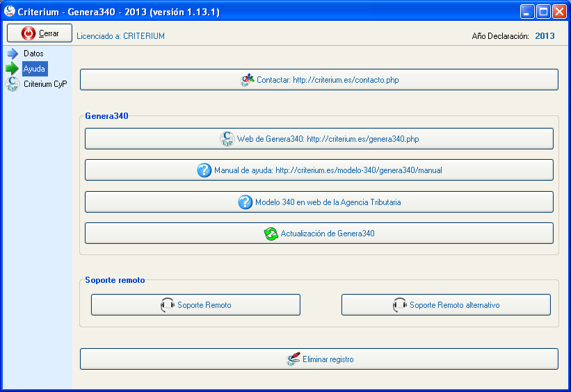The image size is (571, 392).
Task: Click the headset icon on Soporte Remoto alternativo
Action: pyautogui.click(x=399, y=305)
